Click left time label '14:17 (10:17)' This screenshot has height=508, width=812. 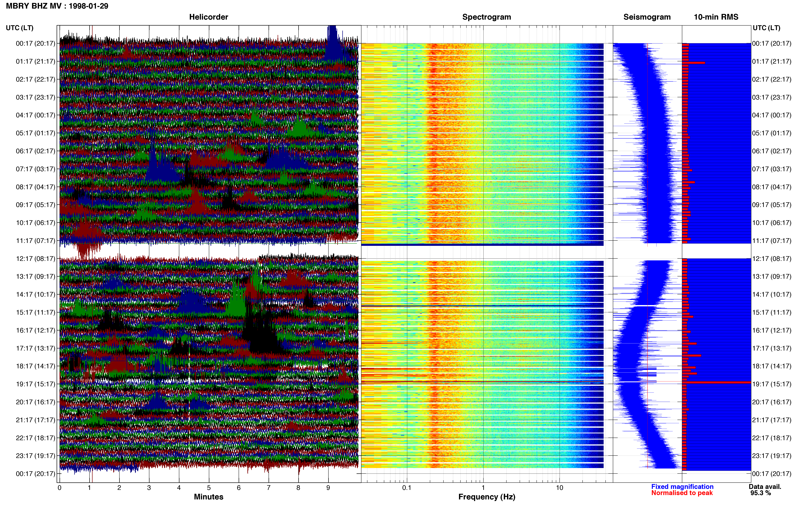click(36, 294)
